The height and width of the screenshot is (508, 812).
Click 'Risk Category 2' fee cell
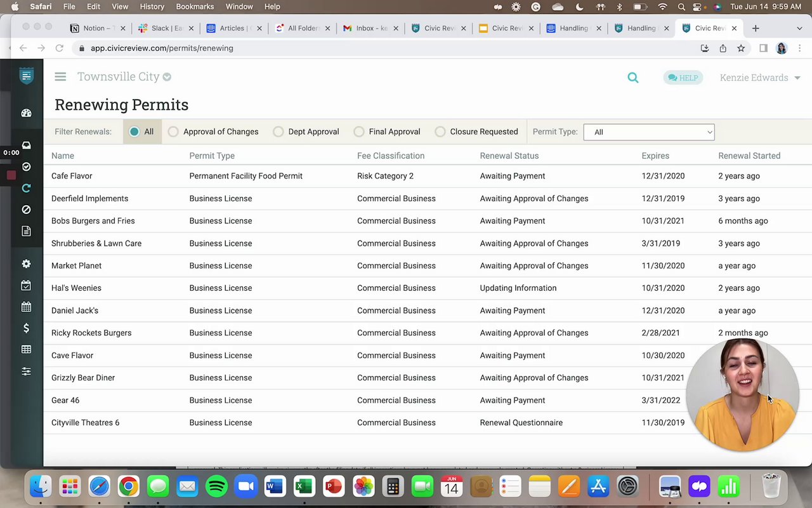[x=385, y=176]
